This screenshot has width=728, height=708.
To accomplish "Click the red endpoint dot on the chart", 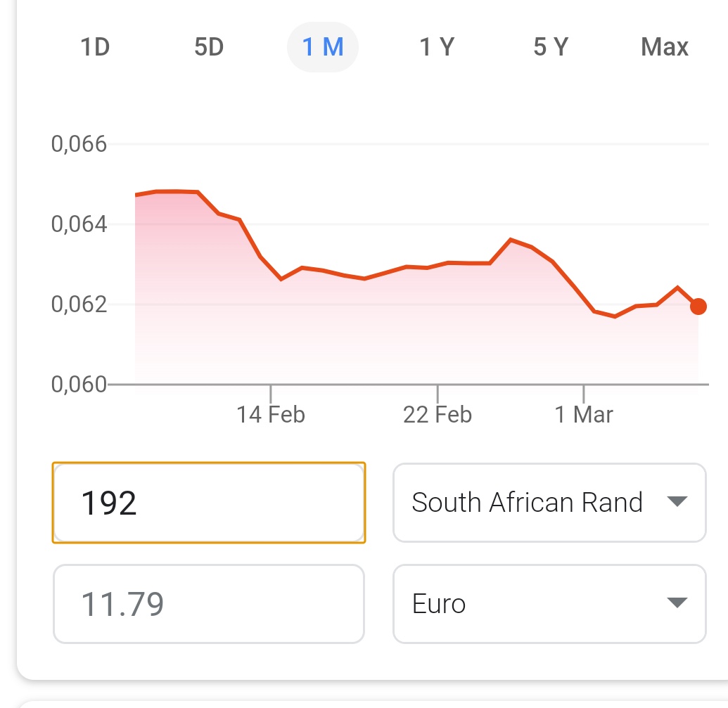I will (698, 307).
